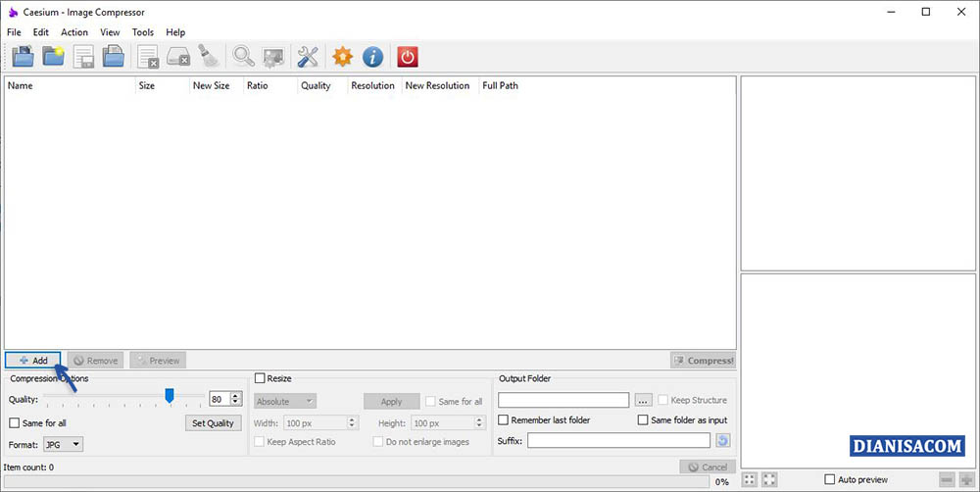
Task: Enable the Resize checkbox
Action: pyautogui.click(x=260, y=378)
